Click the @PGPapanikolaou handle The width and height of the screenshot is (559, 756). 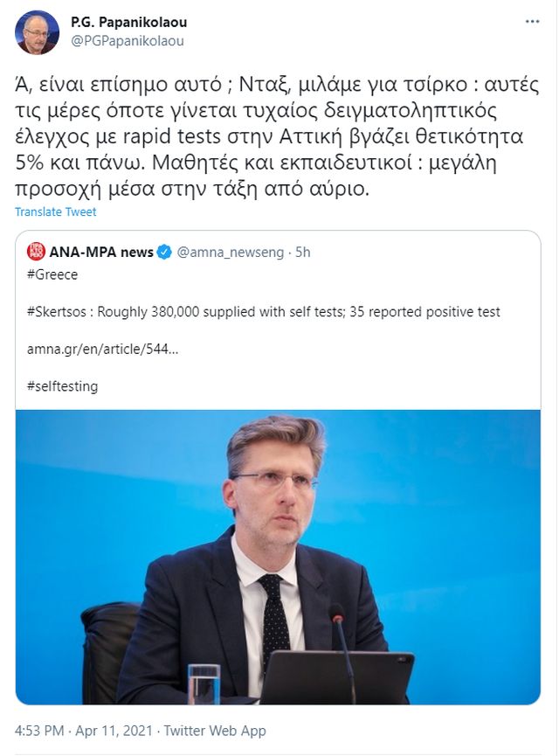pos(128,41)
